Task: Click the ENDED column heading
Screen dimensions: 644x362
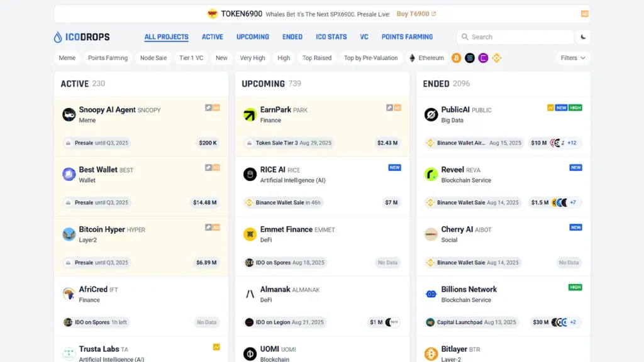Action: pos(436,84)
